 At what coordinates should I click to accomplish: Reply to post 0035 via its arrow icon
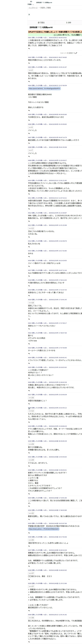coord(29,533)
